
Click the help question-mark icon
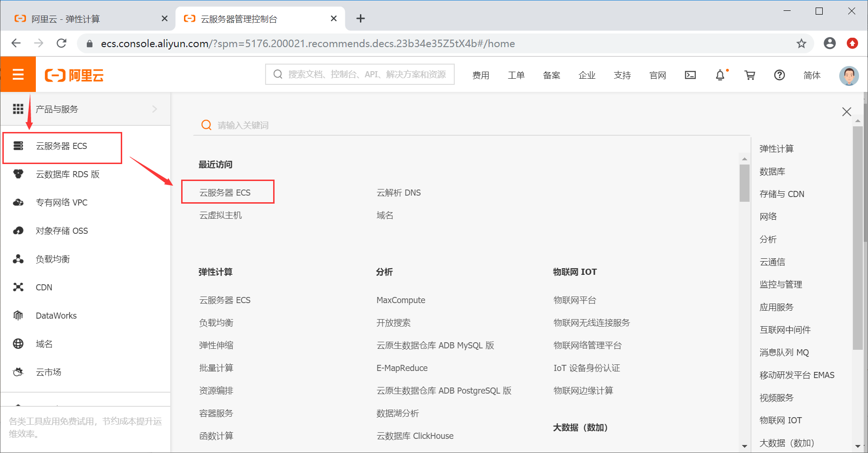pos(779,75)
